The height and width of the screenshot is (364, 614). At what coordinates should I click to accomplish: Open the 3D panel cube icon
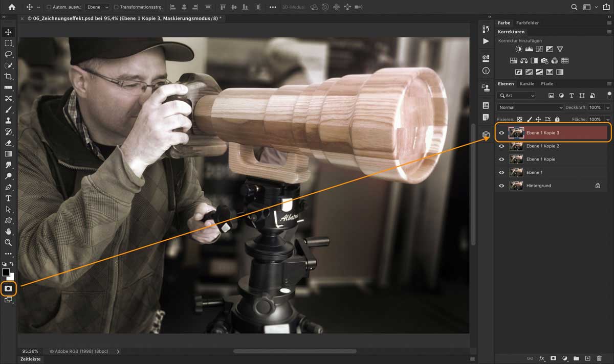click(x=486, y=134)
